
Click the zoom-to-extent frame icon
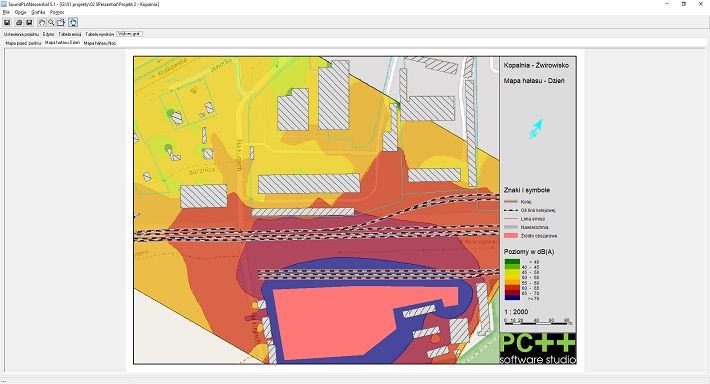pyautogui.click(x=61, y=22)
